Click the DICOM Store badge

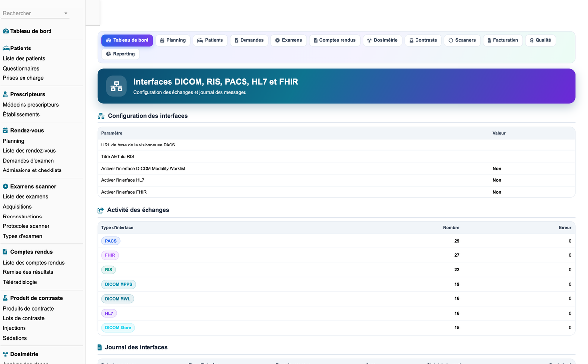118,328
